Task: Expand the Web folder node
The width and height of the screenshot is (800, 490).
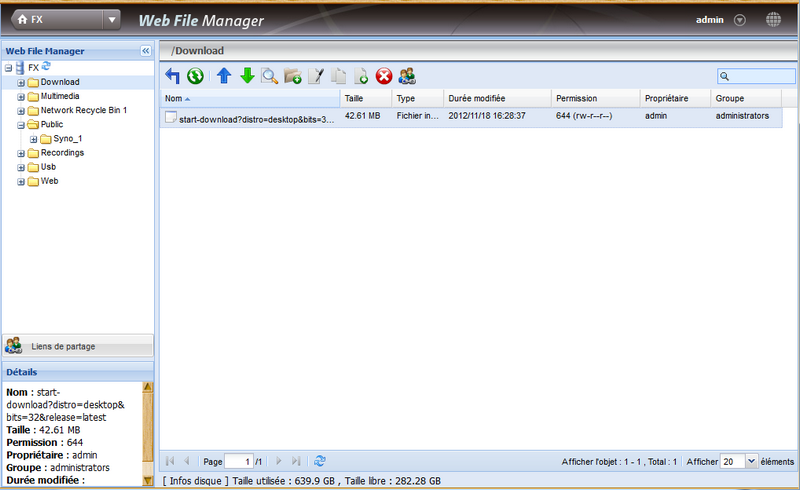Action: tap(21, 182)
